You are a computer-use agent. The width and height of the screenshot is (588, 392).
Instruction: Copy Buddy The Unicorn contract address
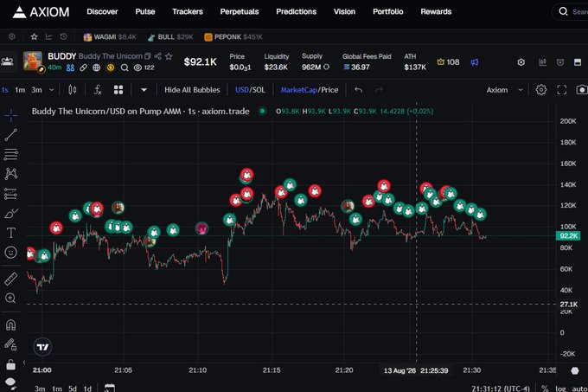point(147,56)
